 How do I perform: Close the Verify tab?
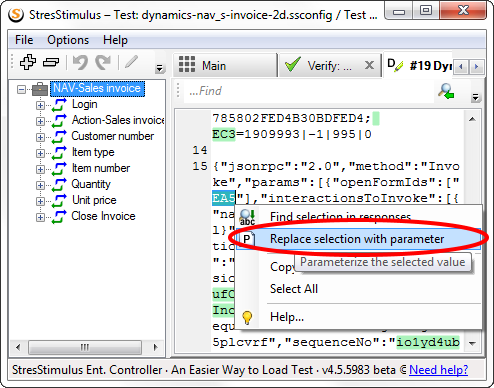point(369,65)
